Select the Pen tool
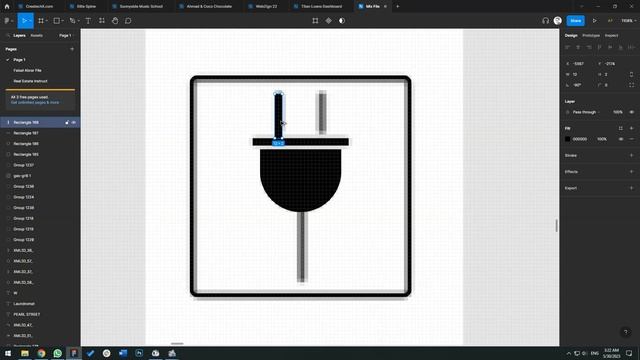Viewport: 640px width, 360px height. 72,20
